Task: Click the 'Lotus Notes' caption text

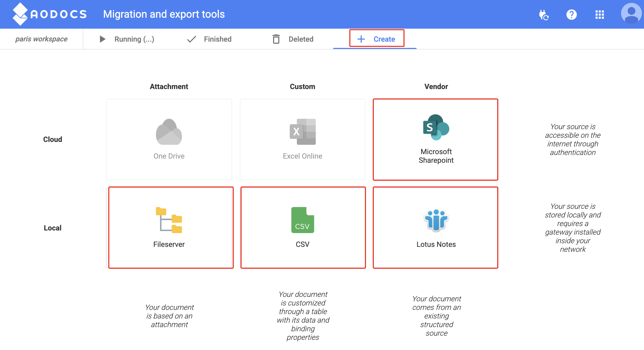Action: 436,244
